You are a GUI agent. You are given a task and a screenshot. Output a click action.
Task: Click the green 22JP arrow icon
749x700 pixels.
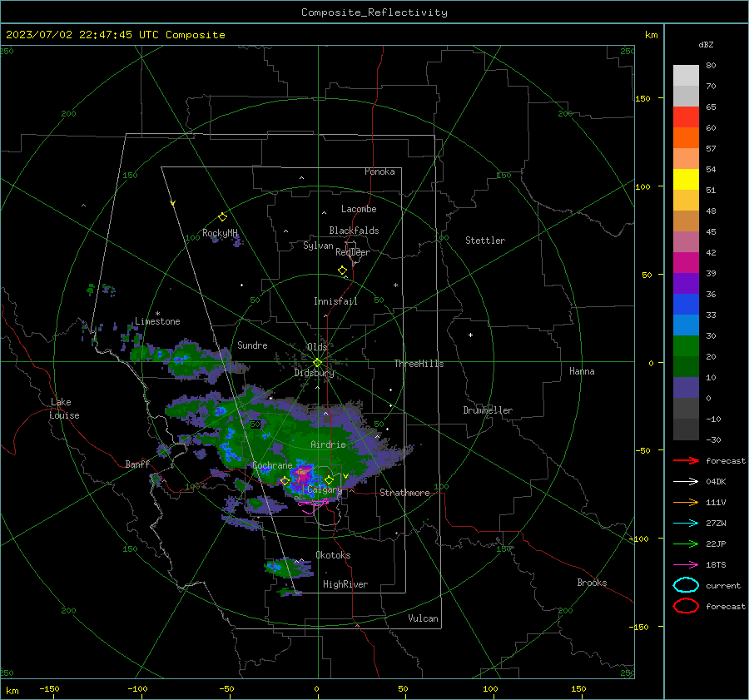pos(686,544)
